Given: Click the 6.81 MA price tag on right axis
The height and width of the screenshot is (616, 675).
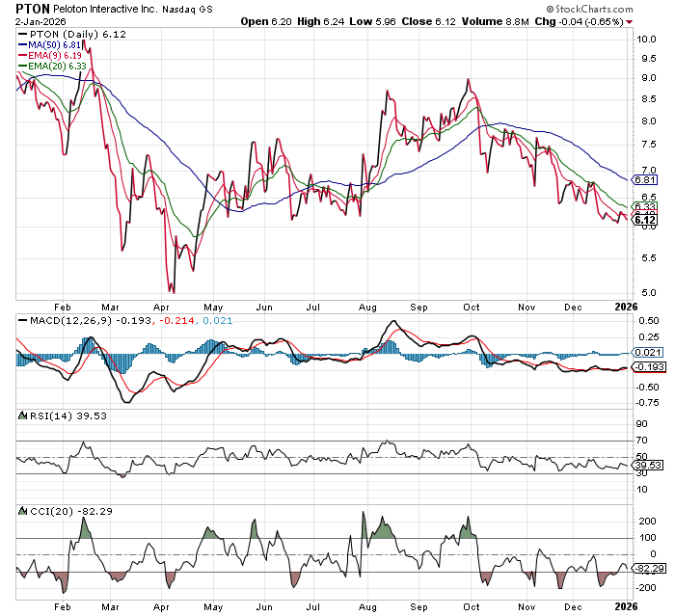Looking at the screenshot, I should [645, 180].
